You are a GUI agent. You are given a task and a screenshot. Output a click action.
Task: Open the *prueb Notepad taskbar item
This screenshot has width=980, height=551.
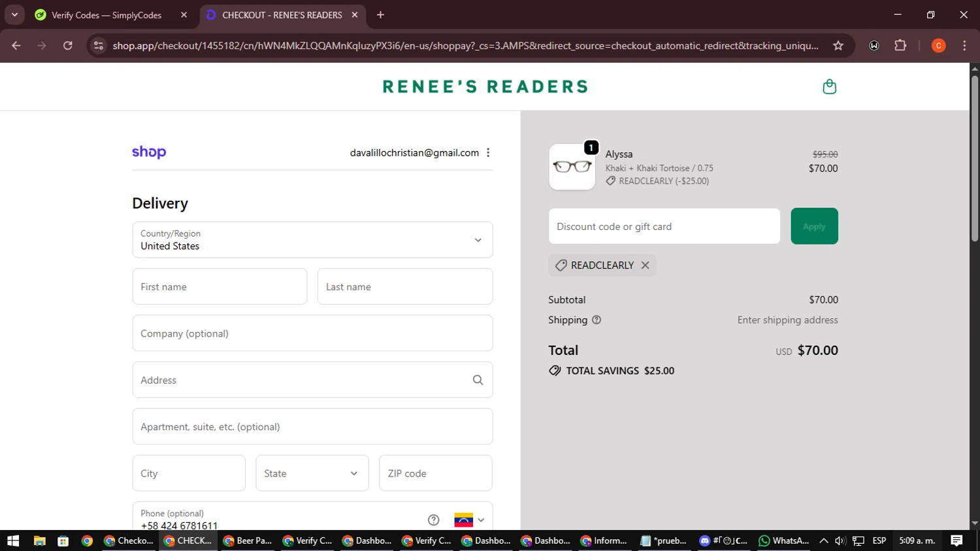(x=664, y=541)
